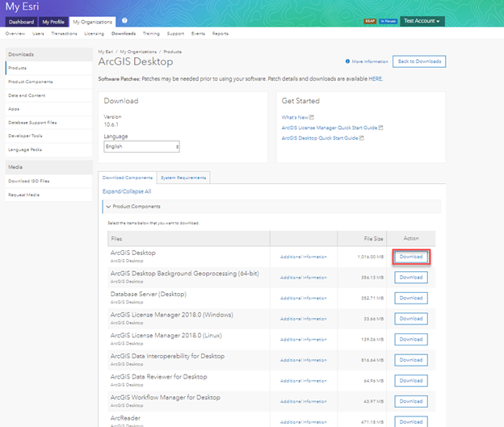This screenshot has height=427, width=504.
Task: Switch to the My Profile tab
Action: point(53,22)
